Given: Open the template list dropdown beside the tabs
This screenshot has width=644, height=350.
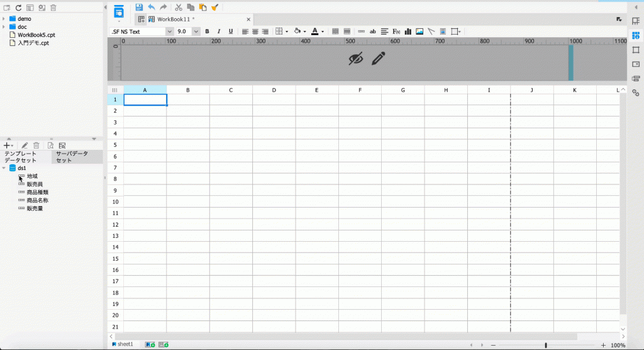Looking at the screenshot, I should pos(619,20).
